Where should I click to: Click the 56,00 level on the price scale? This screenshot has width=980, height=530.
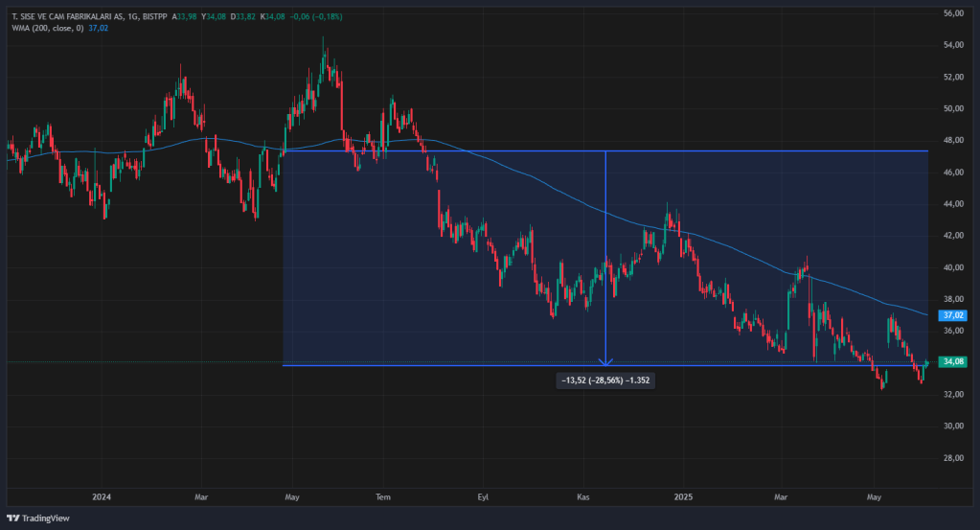[x=953, y=13]
